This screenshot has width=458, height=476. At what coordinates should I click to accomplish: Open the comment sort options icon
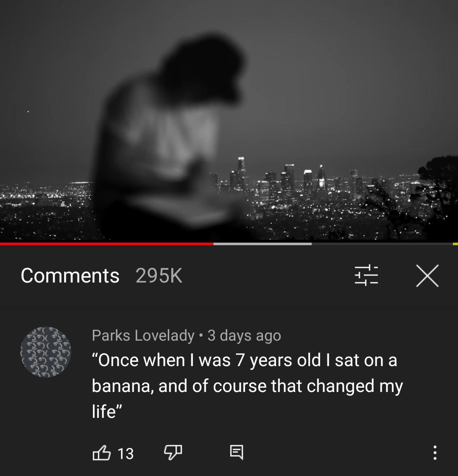366,275
